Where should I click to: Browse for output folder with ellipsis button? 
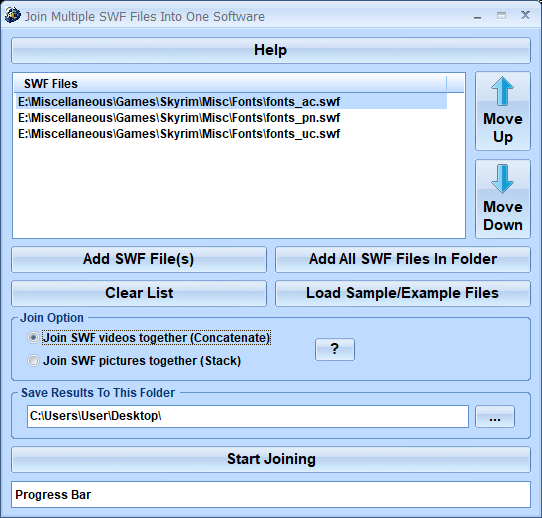pos(495,417)
